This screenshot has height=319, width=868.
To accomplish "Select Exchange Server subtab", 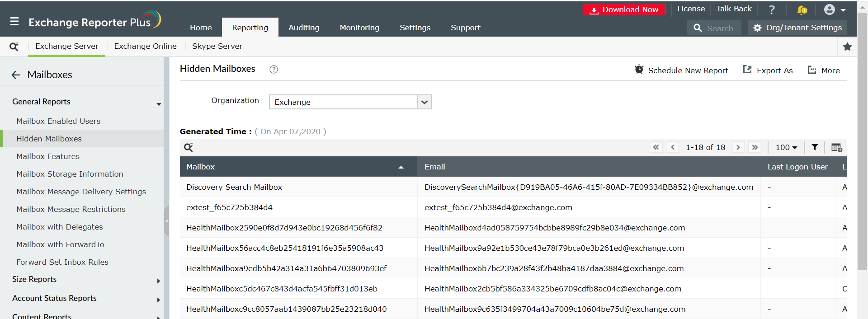I will tap(67, 46).
